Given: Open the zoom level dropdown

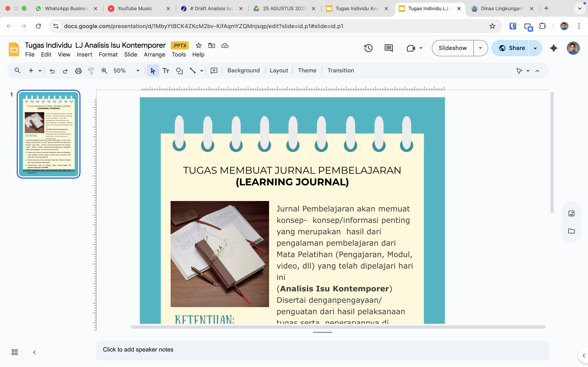Looking at the screenshot, I should coord(138,71).
